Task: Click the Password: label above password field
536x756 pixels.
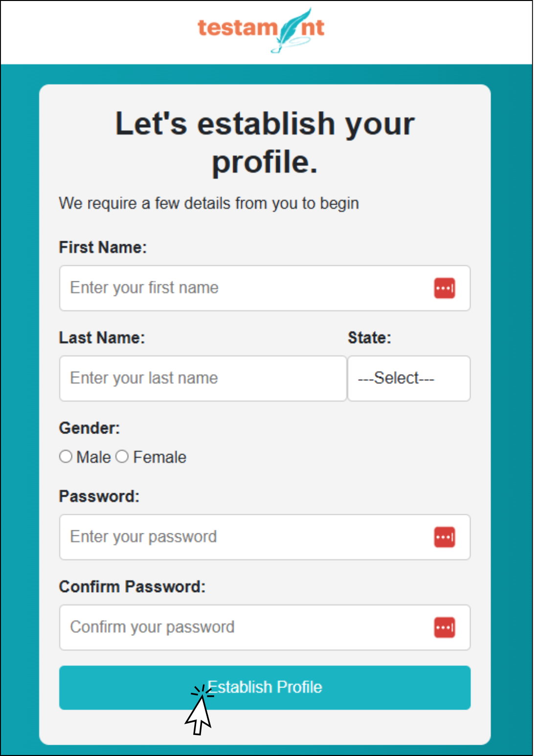Action: pos(99,496)
